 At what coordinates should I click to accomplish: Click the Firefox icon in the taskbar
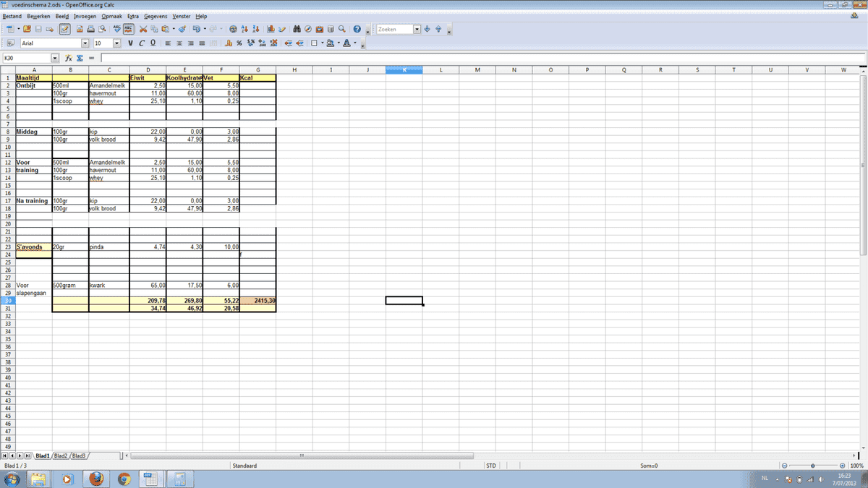[95, 479]
